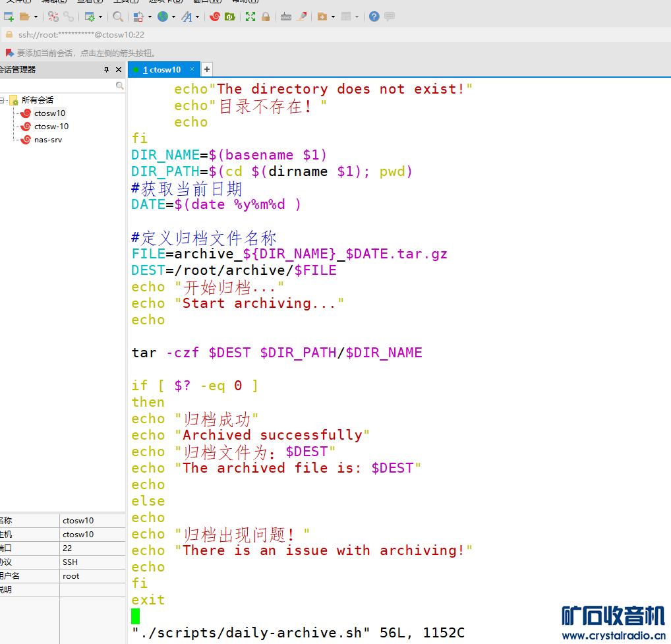Open the dropdown arrow beside Open folder icon

[x=36, y=16]
